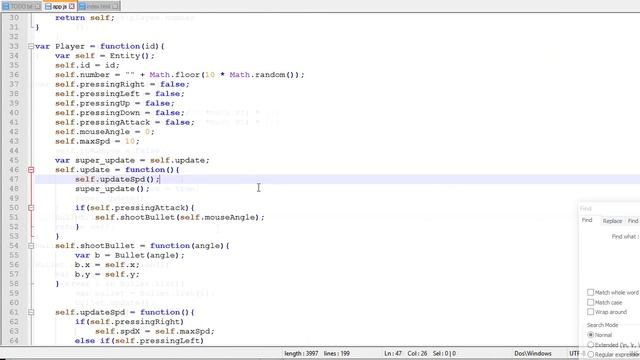640x360 pixels.
Task: Click the file icon on the TODO.txt tab
Action: click(x=6, y=7)
